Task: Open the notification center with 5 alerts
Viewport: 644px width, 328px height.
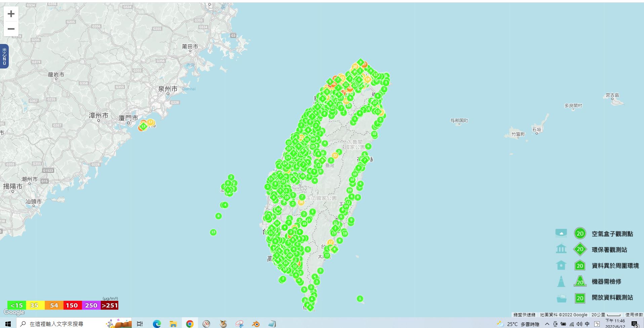Action: (635, 324)
